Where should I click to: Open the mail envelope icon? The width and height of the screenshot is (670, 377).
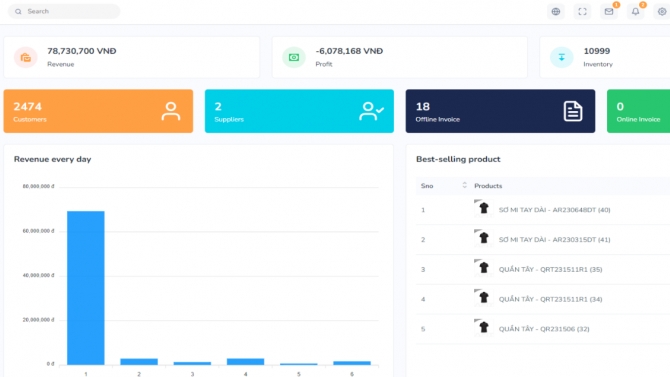coord(609,12)
